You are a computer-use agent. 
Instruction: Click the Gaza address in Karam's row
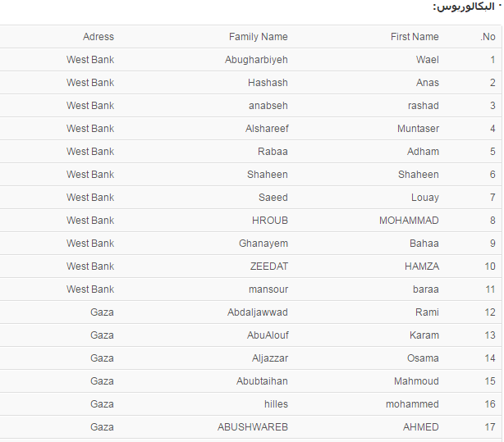click(102, 335)
